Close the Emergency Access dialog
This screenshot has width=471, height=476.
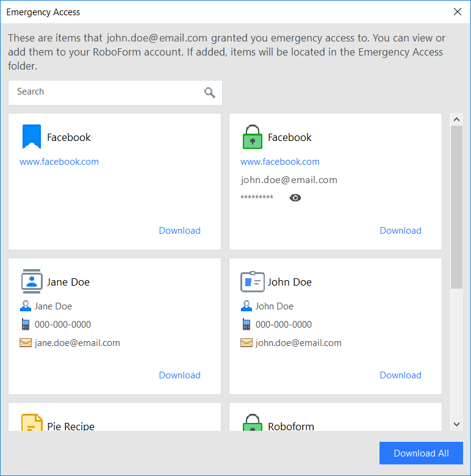(458, 12)
